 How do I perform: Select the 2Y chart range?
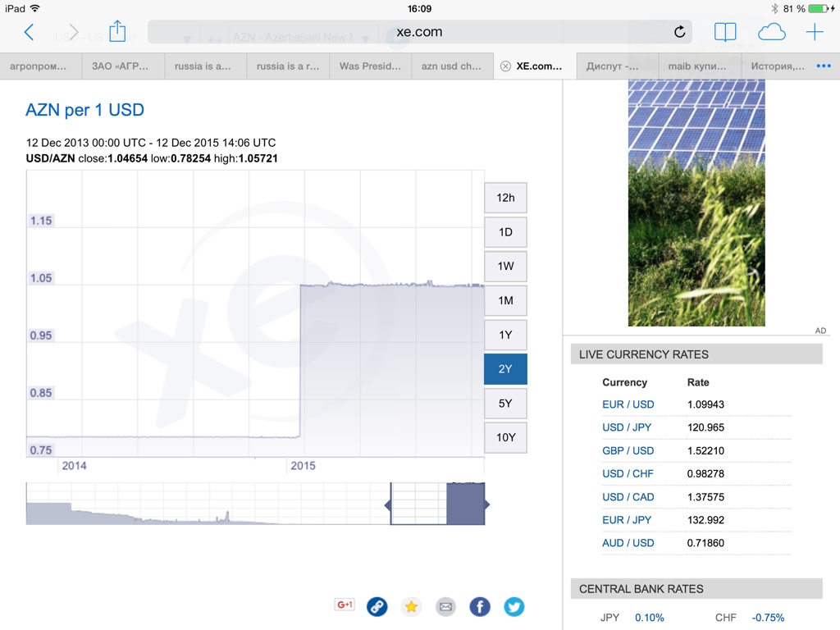tap(505, 369)
